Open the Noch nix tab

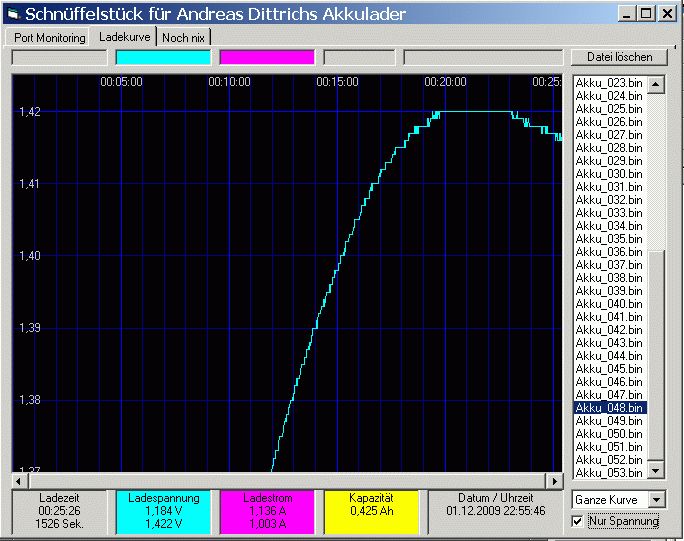tap(183, 38)
